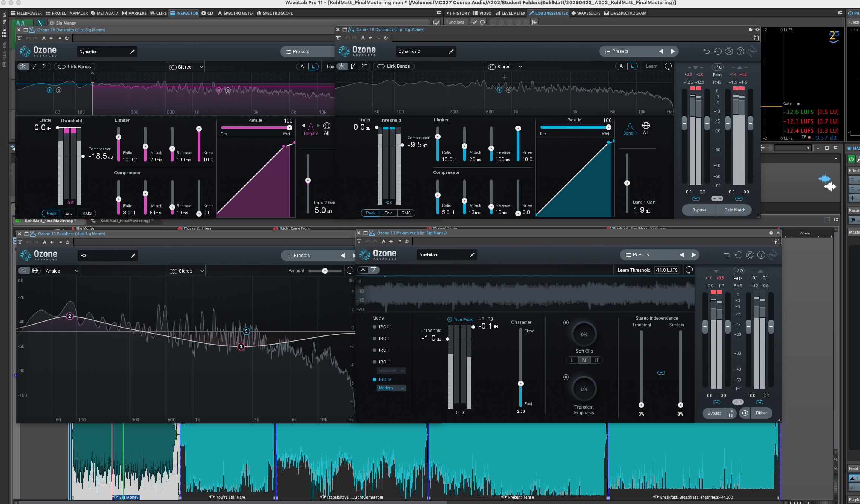Toggle Soft Clip power button
The width and height of the screenshot is (860, 504).
566,322
